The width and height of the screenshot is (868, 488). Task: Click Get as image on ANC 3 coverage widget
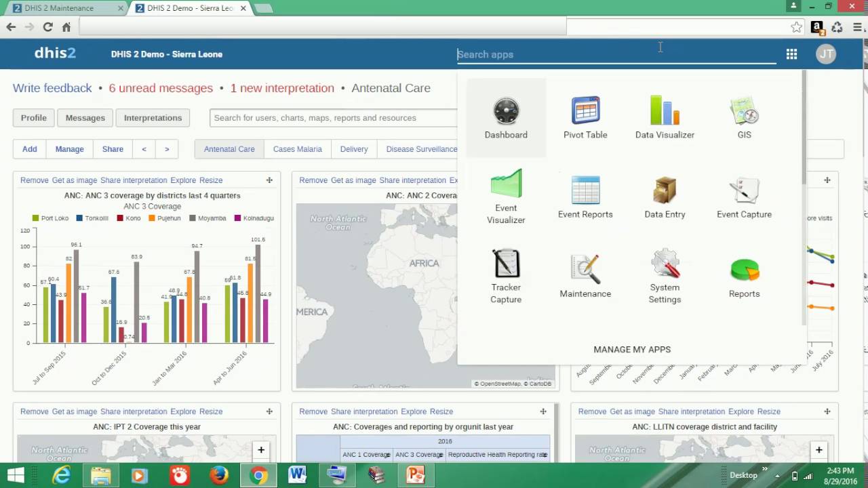coord(75,180)
